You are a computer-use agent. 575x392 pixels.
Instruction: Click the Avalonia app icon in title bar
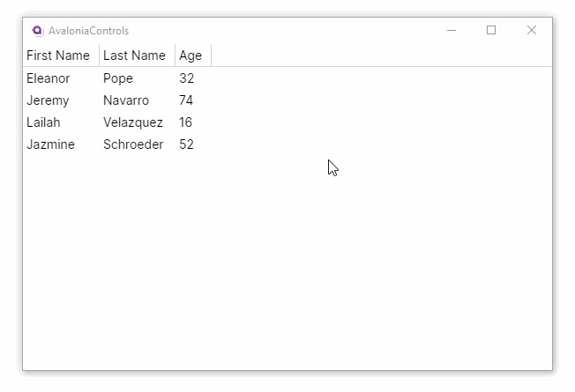point(37,30)
